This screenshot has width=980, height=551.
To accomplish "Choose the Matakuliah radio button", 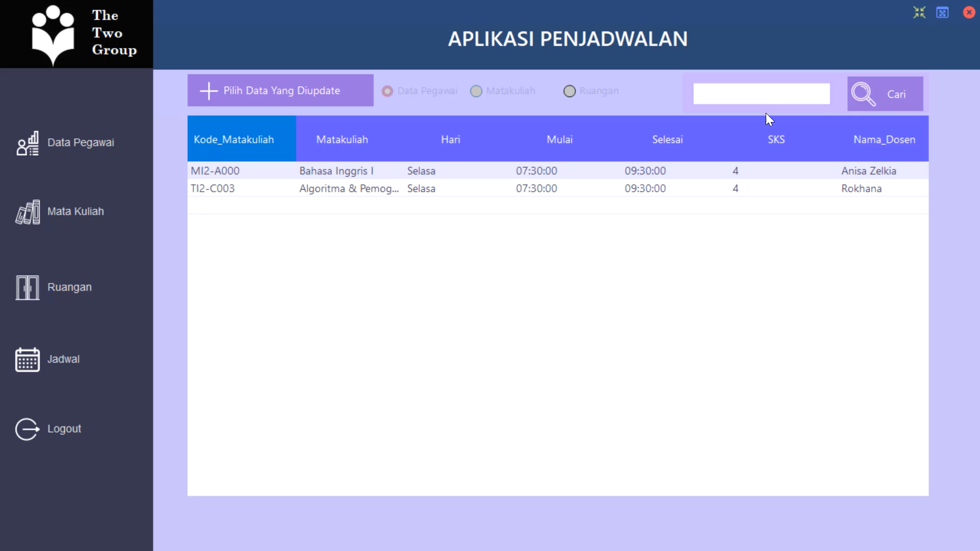I will (477, 91).
